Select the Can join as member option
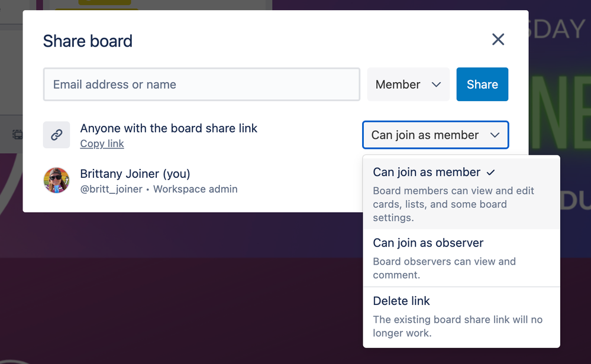This screenshot has width=591, height=364. 461,193
